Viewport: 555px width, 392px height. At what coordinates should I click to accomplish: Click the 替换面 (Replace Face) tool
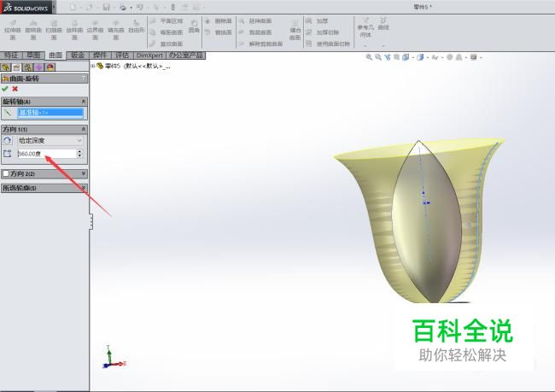click(x=219, y=32)
